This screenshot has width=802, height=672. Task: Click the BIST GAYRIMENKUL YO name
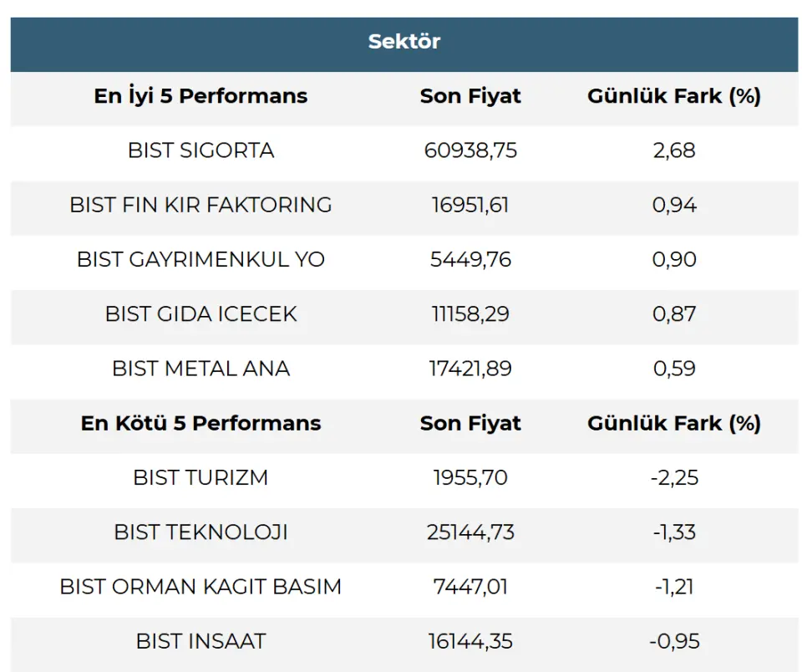[200, 259]
